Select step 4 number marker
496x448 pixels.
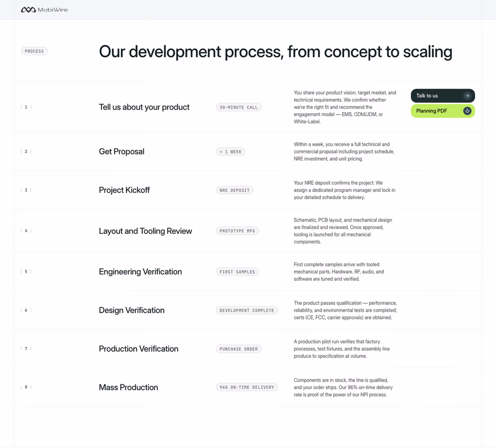pos(26,231)
